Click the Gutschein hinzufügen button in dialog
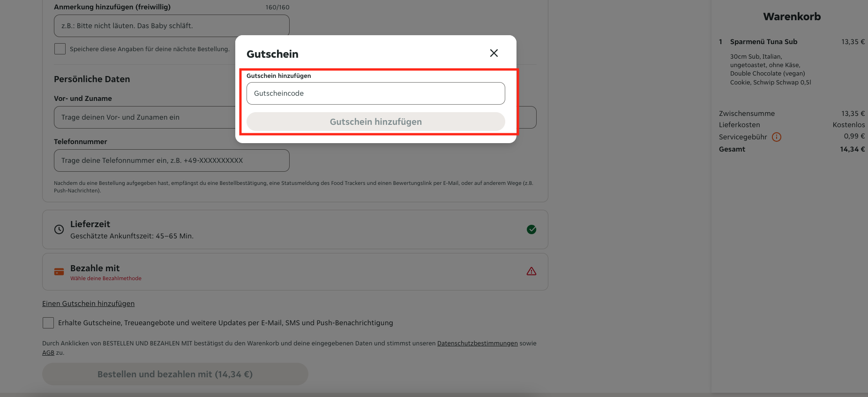The height and width of the screenshot is (397, 868). tap(375, 122)
